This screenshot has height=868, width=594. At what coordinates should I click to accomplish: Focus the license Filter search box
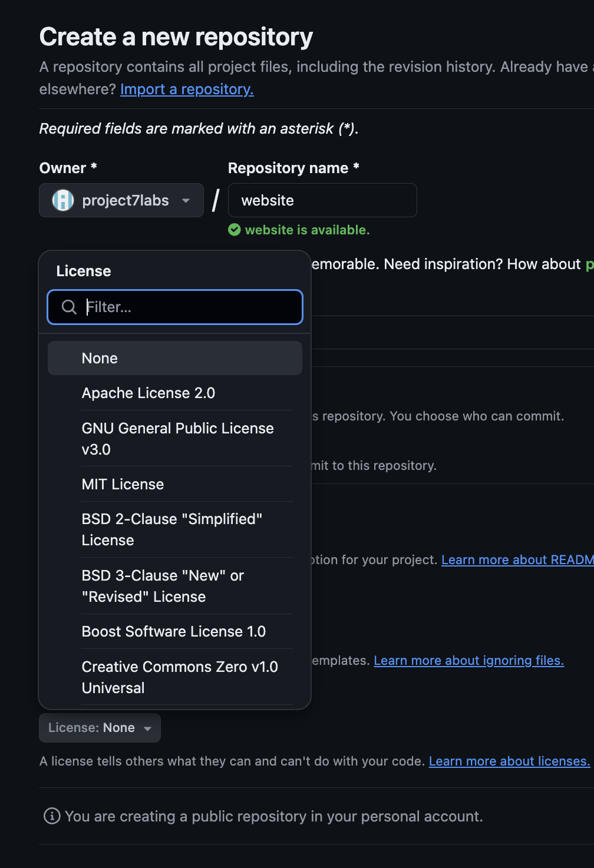[175, 307]
